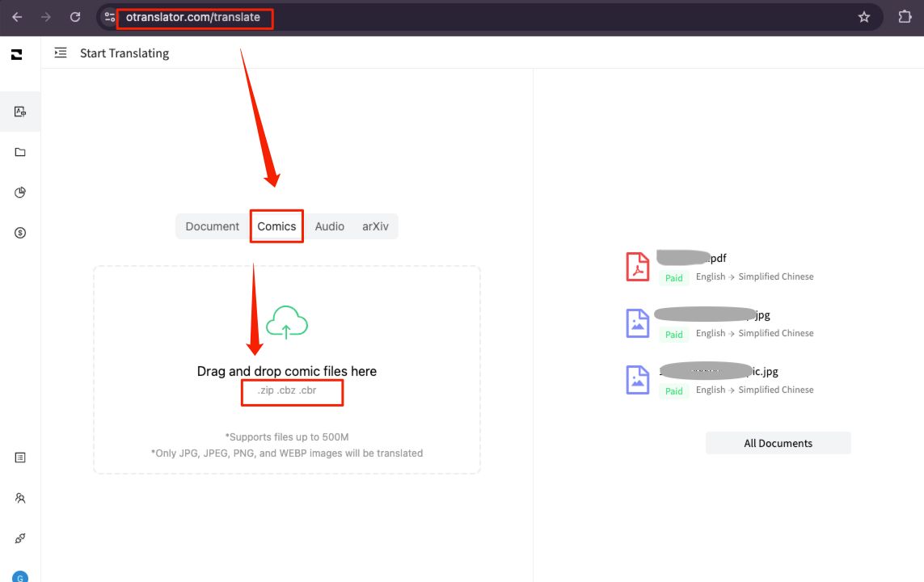Screen dimensions: 924x582
Task: Bookmark this page with the star icon
Action: click(x=863, y=17)
